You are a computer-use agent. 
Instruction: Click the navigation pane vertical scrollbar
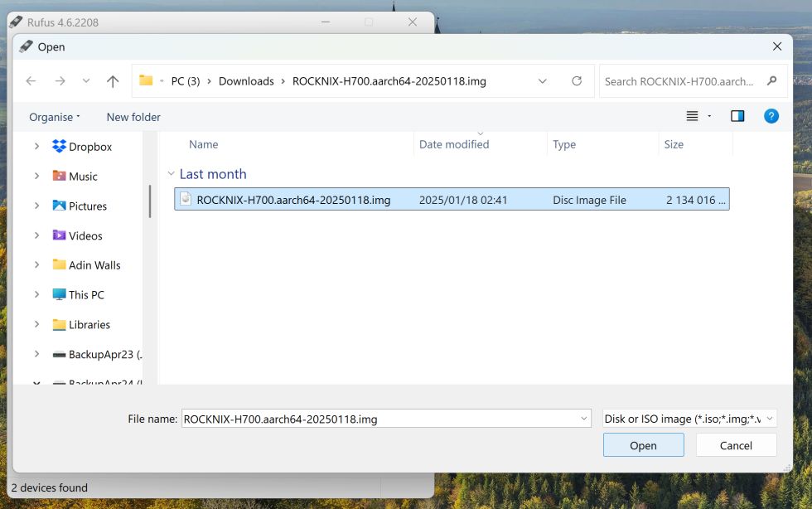pos(150,201)
